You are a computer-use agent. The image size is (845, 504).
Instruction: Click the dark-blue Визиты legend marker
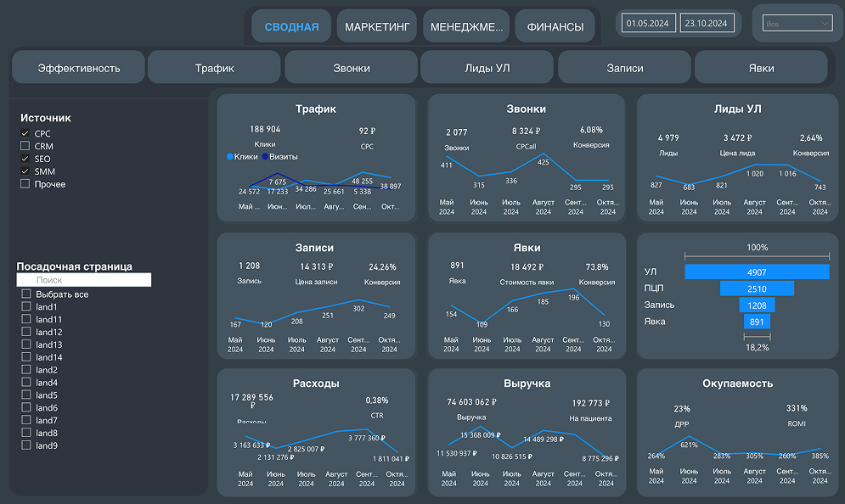[266, 157]
